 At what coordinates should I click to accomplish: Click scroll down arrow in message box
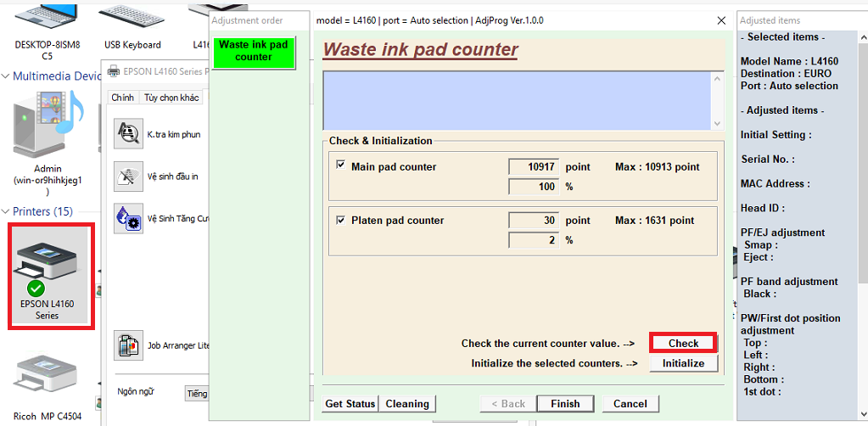[718, 124]
